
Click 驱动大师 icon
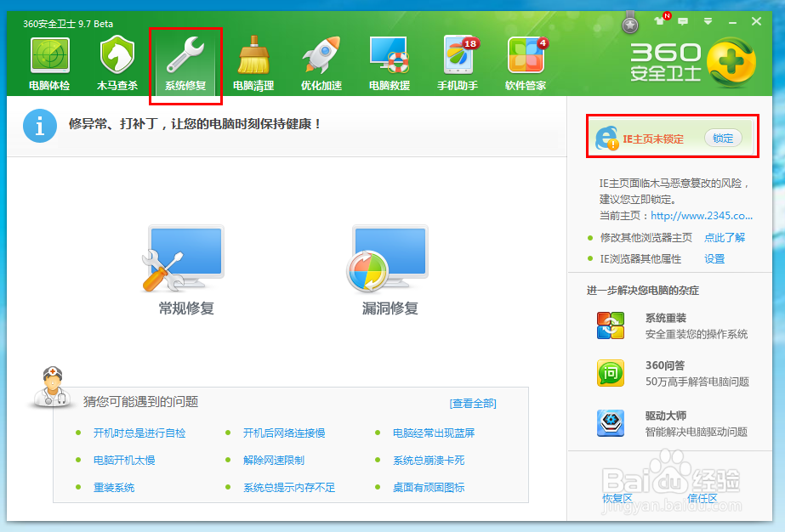(x=611, y=423)
